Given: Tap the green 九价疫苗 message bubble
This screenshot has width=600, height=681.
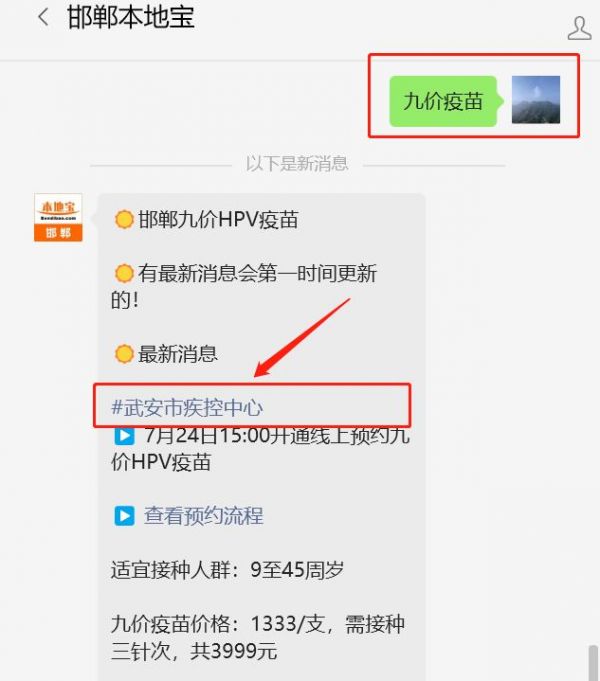Looking at the screenshot, I should (x=443, y=101).
